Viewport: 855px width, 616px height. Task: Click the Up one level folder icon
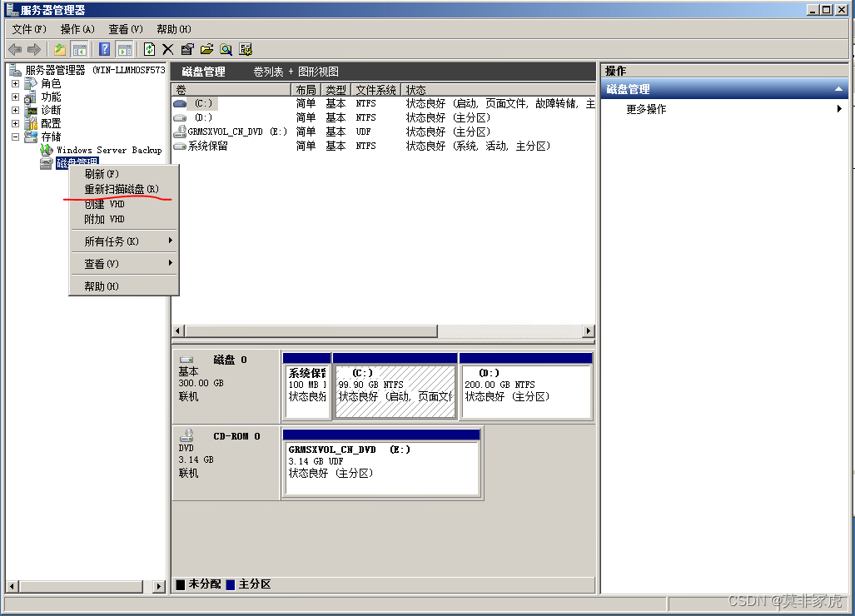tap(60, 49)
